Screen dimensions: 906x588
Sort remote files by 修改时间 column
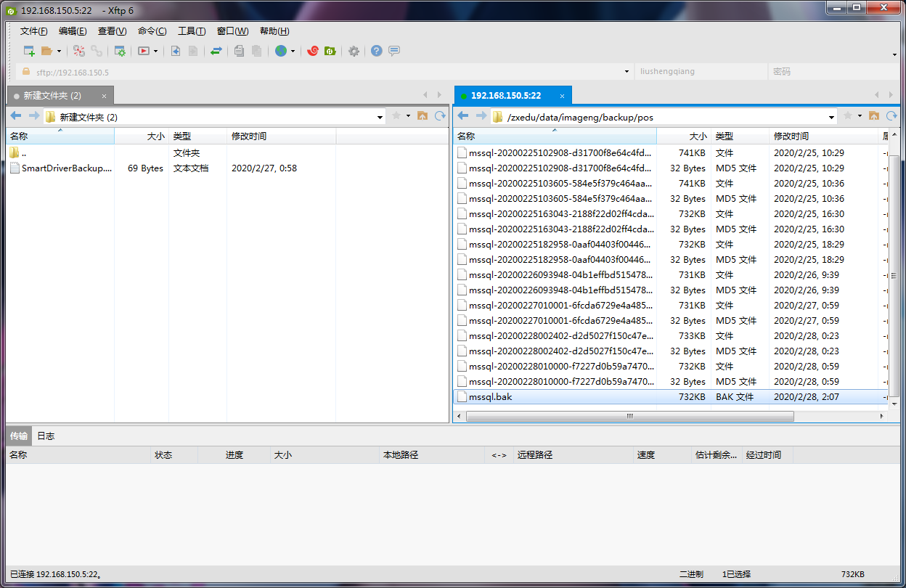(791, 136)
